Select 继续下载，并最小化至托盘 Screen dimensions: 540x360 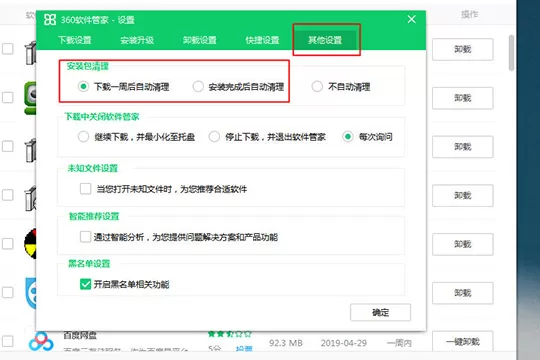[x=83, y=137]
